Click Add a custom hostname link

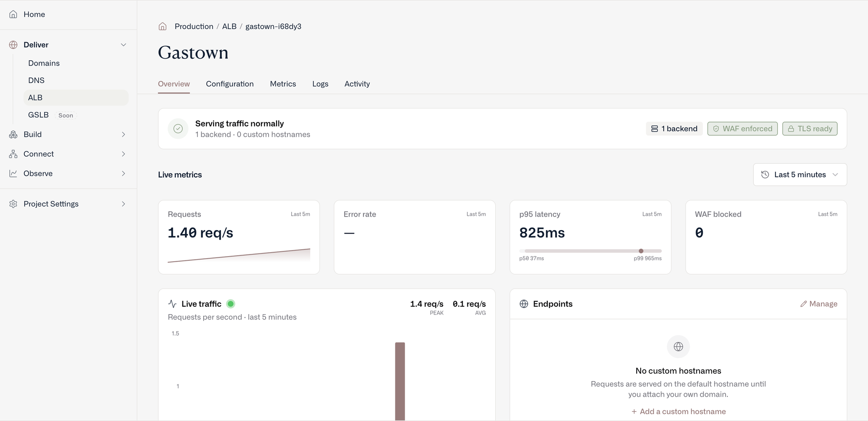click(678, 411)
